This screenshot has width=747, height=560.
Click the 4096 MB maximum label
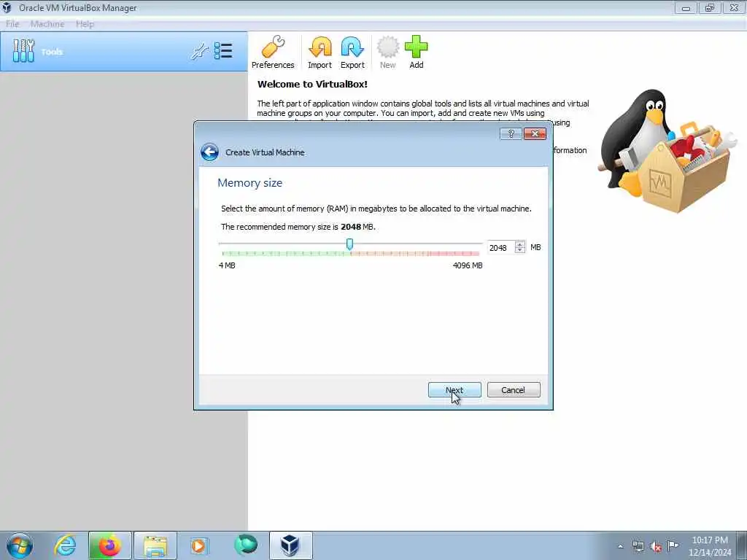click(468, 265)
